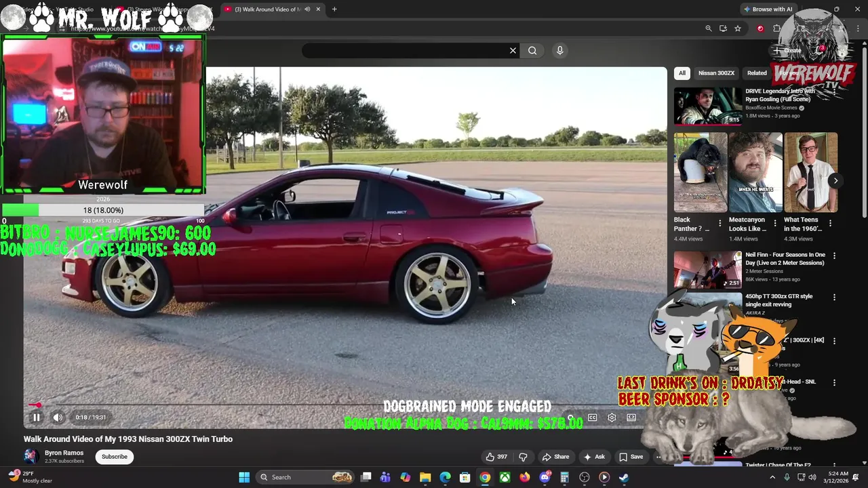Open DRIVE Legendary Intro video title
Image resolution: width=868 pixels, height=488 pixels.
coord(780,95)
